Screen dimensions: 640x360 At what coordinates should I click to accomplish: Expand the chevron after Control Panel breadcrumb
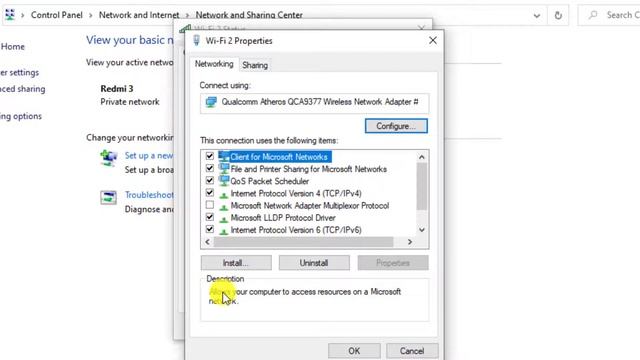[90, 15]
